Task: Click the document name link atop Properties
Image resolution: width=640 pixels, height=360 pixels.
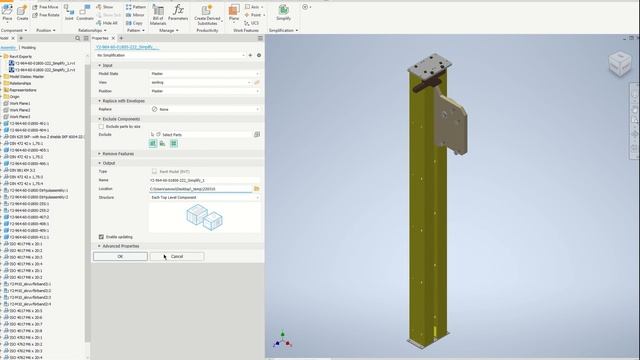Action: tap(126, 47)
